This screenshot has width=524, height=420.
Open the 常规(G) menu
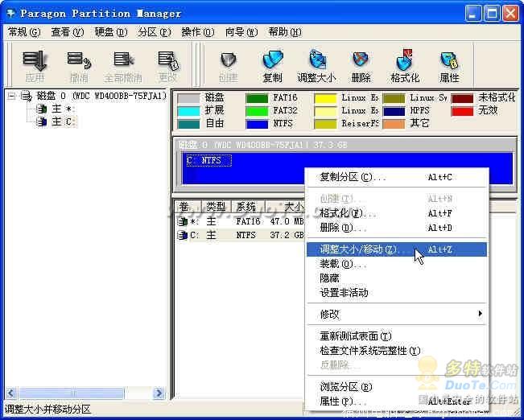click(x=24, y=32)
